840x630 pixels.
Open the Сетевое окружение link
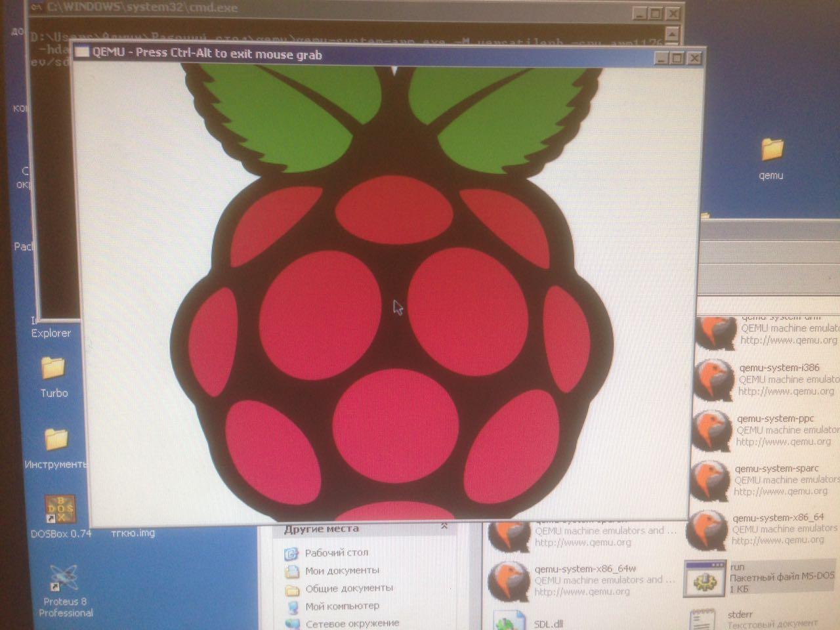352,623
